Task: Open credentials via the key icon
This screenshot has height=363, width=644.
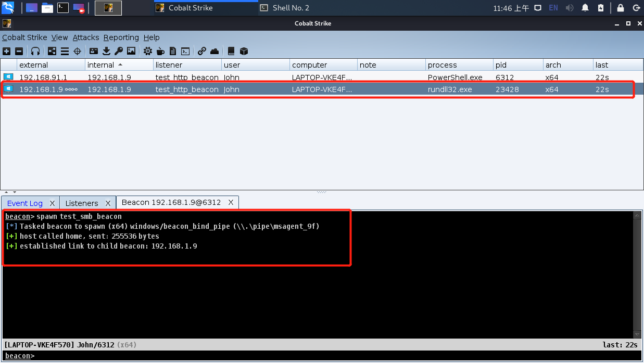Action: (119, 51)
